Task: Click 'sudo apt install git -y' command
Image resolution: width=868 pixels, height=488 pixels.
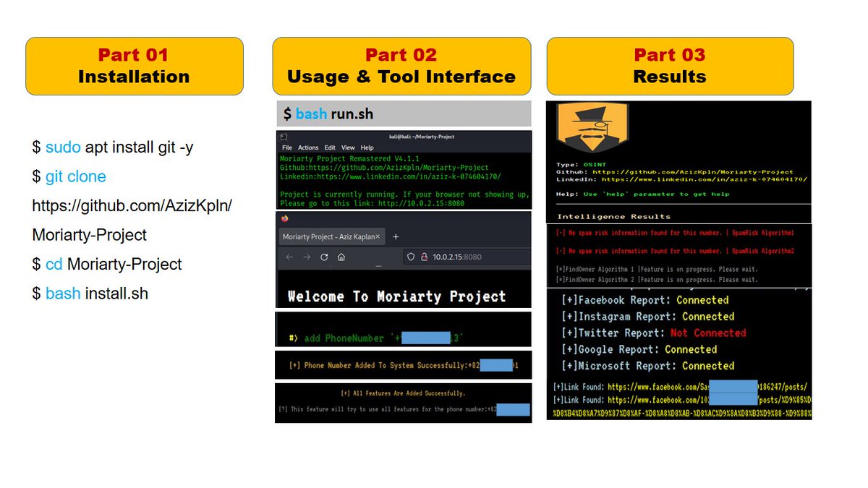Action: pyautogui.click(x=112, y=147)
